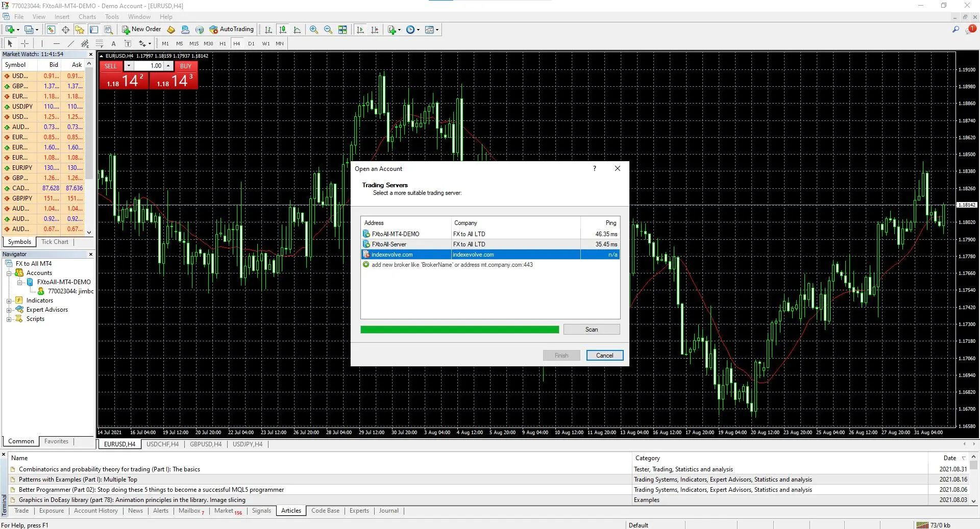Open the Code Base terminal tab
Image resolution: width=980 pixels, height=529 pixels.
pyautogui.click(x=325, y=511)
